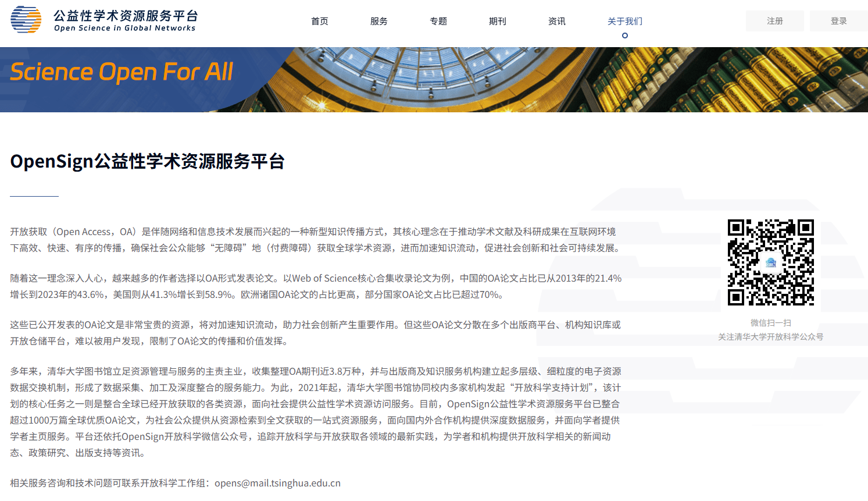Click the Open Science in Global Networks subtitle

pyautogui.click(x=125, y=28)
